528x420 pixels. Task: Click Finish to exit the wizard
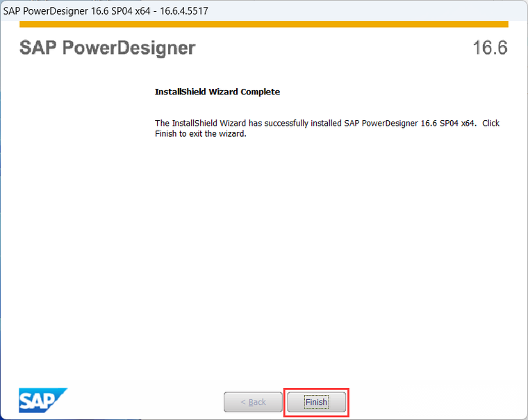[316, 402]
